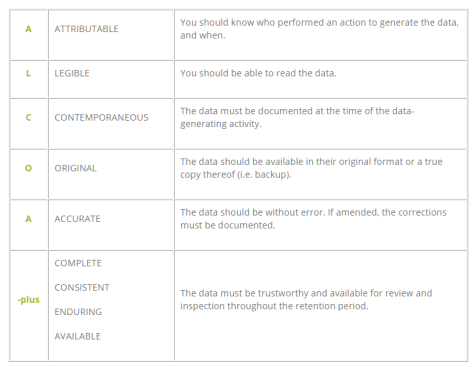The height and width of the screenshot is (367, 474).
Task: Select the AVAILABLE label
Action: (78, 336)
